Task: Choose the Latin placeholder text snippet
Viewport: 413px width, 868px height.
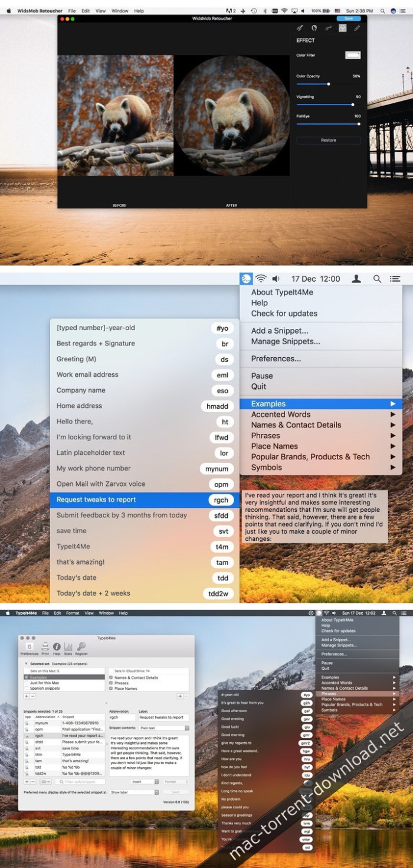Action: (91, 453)
